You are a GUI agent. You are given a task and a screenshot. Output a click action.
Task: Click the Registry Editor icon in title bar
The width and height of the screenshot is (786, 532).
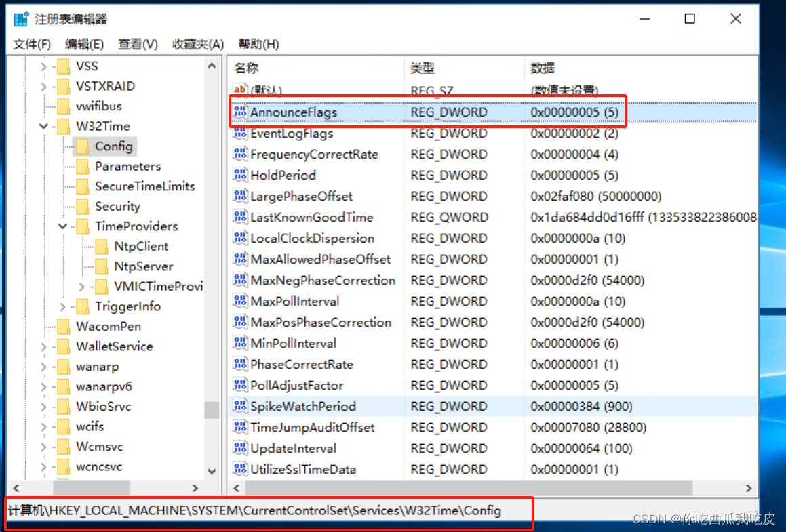[20, 18]
